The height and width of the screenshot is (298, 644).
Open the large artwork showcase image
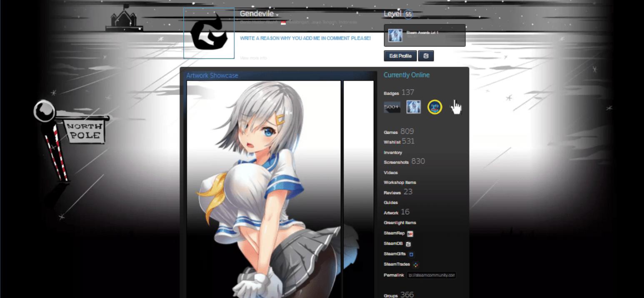pyautogui.click(x=264, y=188)
